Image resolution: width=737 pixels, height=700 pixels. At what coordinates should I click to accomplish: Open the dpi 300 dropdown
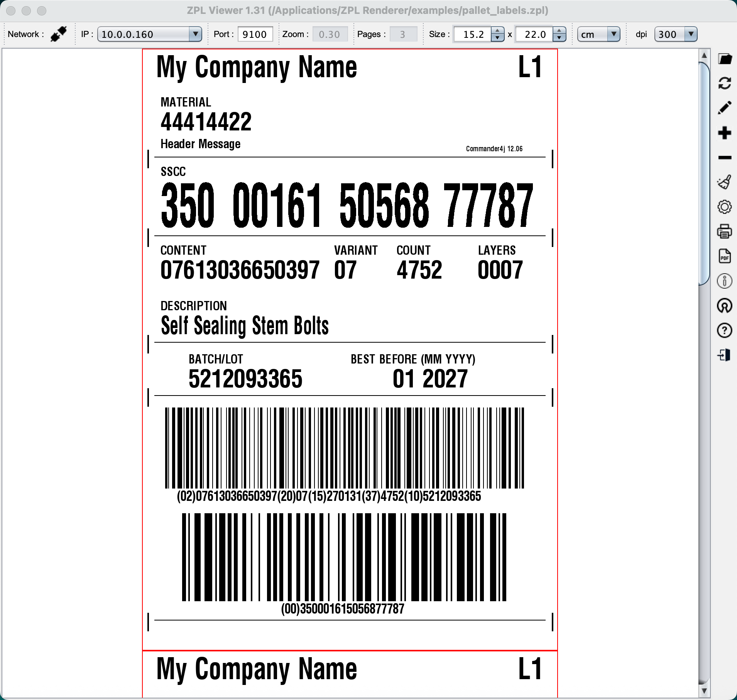691,34
